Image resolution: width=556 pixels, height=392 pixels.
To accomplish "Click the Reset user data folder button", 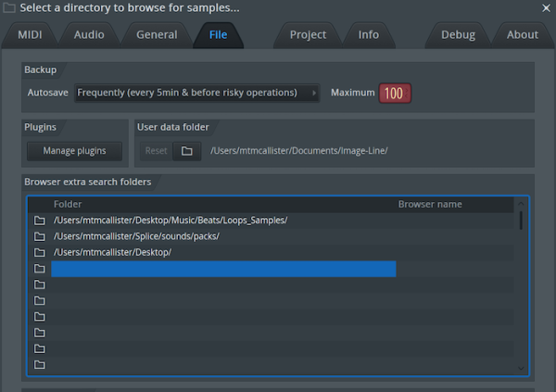I will point(156,151).
